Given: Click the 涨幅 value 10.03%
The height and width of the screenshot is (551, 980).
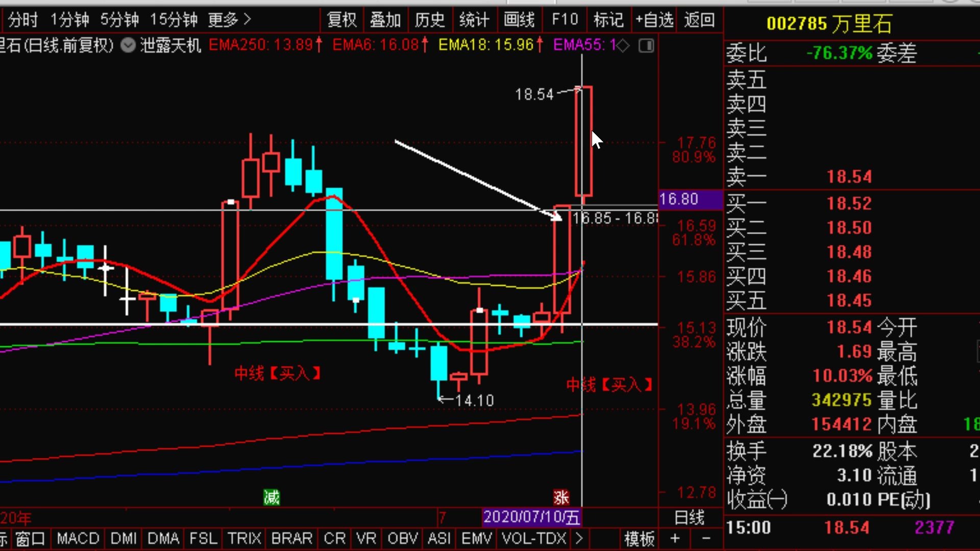Looking at the screenshot, I should (x=843, y=376).
